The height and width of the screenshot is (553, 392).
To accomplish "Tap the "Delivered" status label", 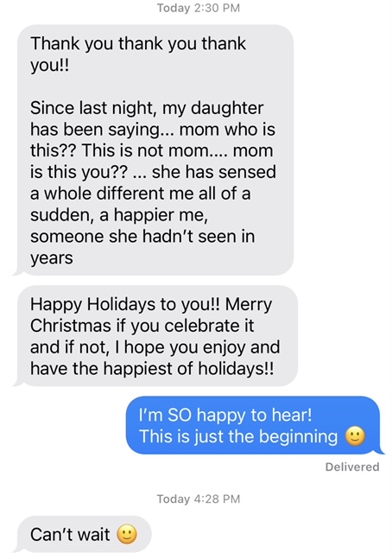I will tap(352, 467).
